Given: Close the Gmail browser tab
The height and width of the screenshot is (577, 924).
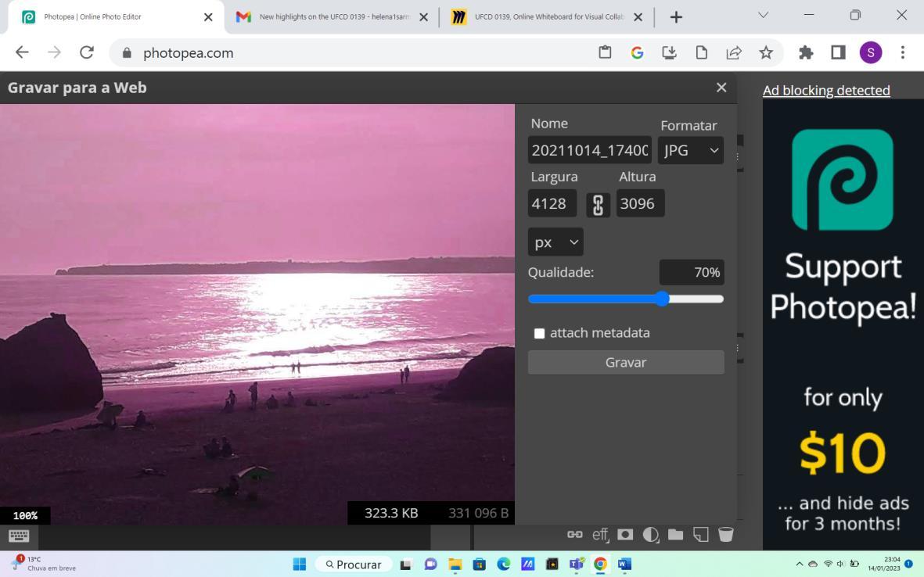Looking at the screenshot, I should pyautogui.click(x=424, y=18).
